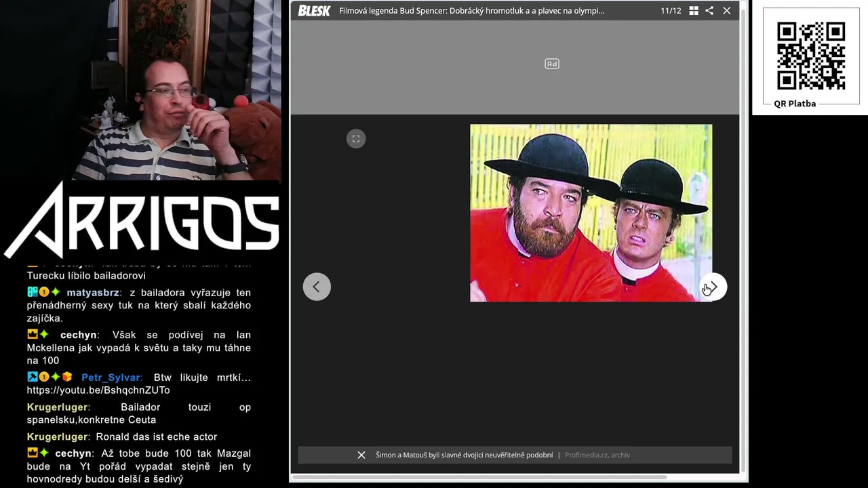The width and height of the screenshot is (868, 488).
Task: Go to the next gallery photo
Action: 713,287
